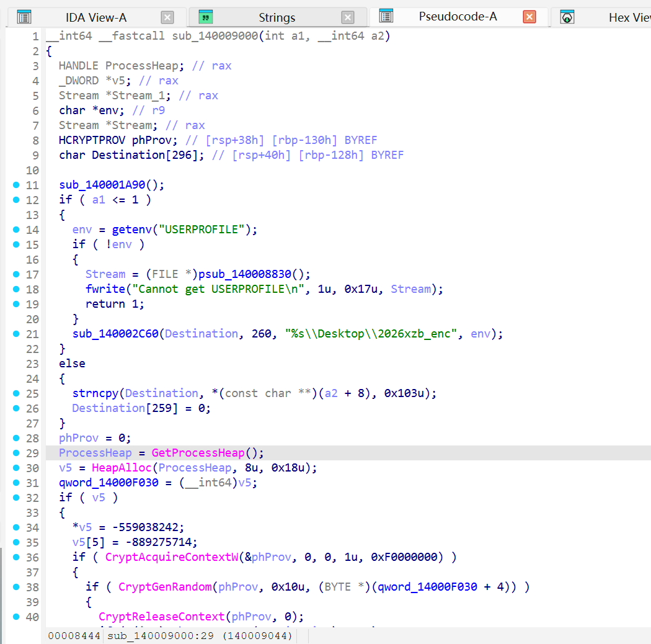Click the HeapAlloc call
The height and width of the screenshot is (644, 651).
[x=122, y=468]
